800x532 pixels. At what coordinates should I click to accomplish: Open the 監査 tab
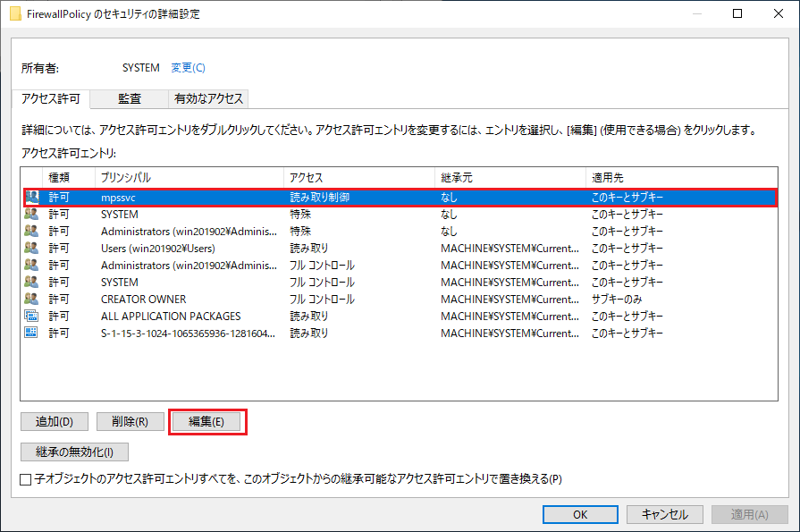[130, 98]
